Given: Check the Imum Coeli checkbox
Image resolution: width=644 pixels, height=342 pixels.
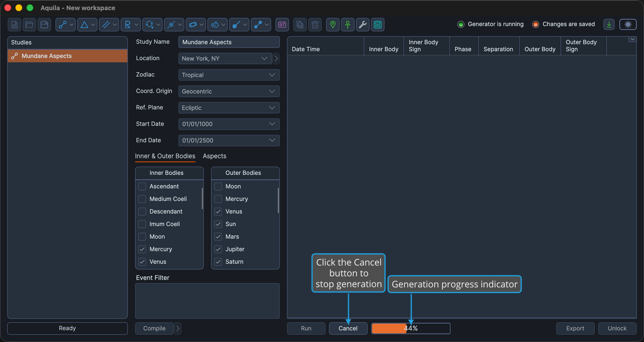Looking at the screenshot, I should [x=142, y=224].
